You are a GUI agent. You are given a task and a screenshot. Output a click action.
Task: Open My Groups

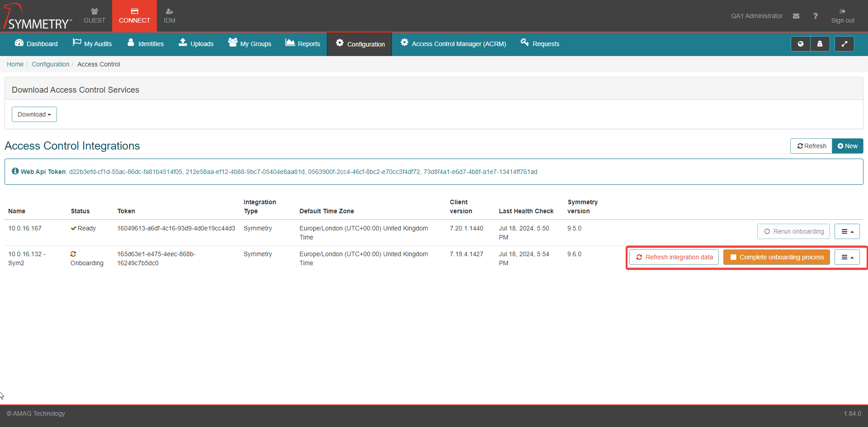pos(250,43)
